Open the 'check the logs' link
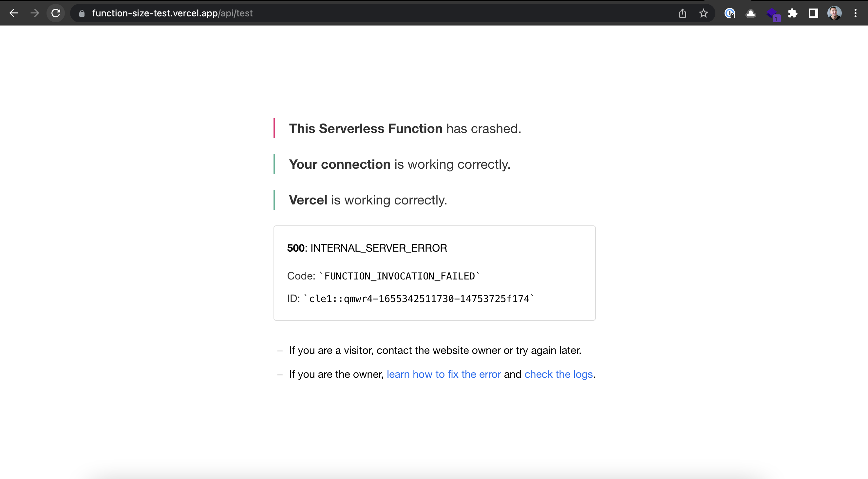This screenshot has width=868, height=479. (558, 374)
